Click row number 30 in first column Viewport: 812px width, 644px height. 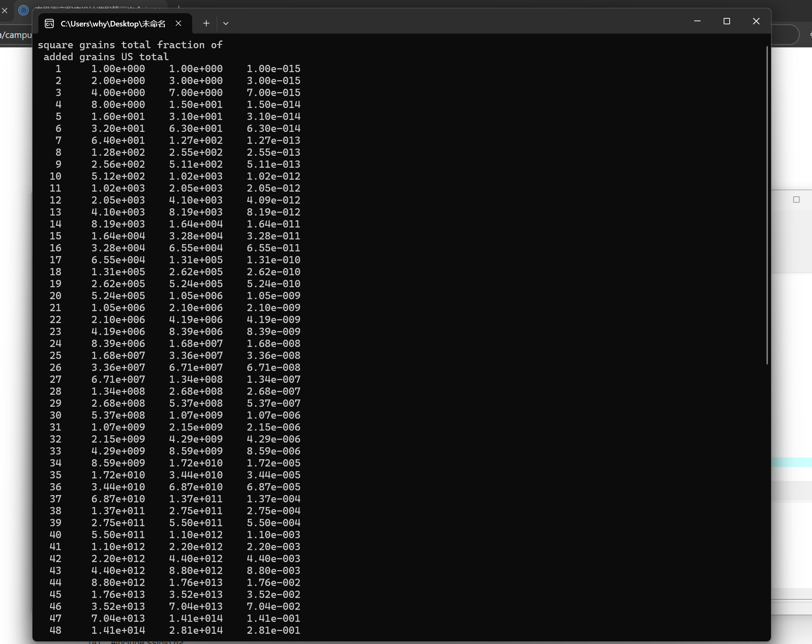tap(55, 415)
